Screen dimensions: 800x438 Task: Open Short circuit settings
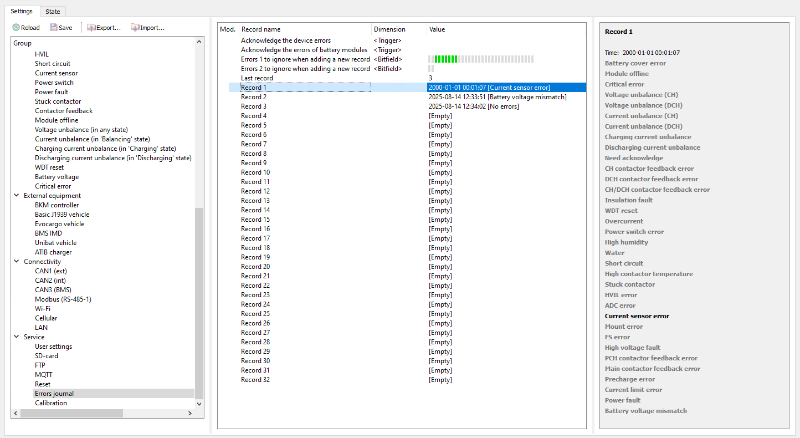click(x=52, y=64)
